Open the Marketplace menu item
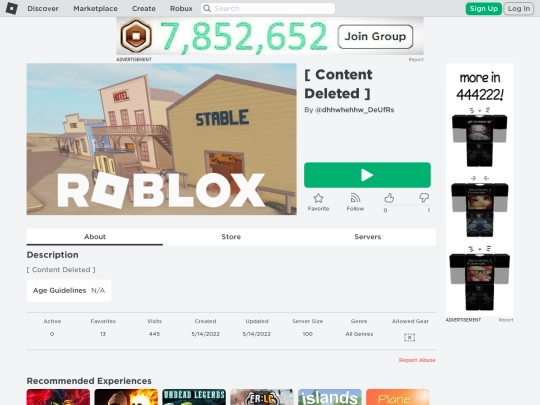540x405 pixels. click(x=95, y=8)
